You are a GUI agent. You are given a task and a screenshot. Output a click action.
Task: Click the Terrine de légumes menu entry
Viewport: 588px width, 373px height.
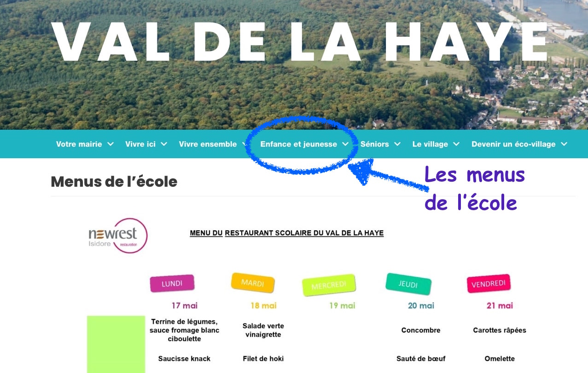pos(184,330)
